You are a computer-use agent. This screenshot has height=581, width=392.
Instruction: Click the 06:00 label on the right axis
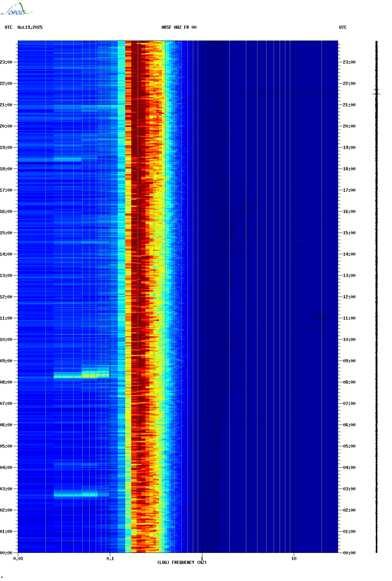coord(349,425)
